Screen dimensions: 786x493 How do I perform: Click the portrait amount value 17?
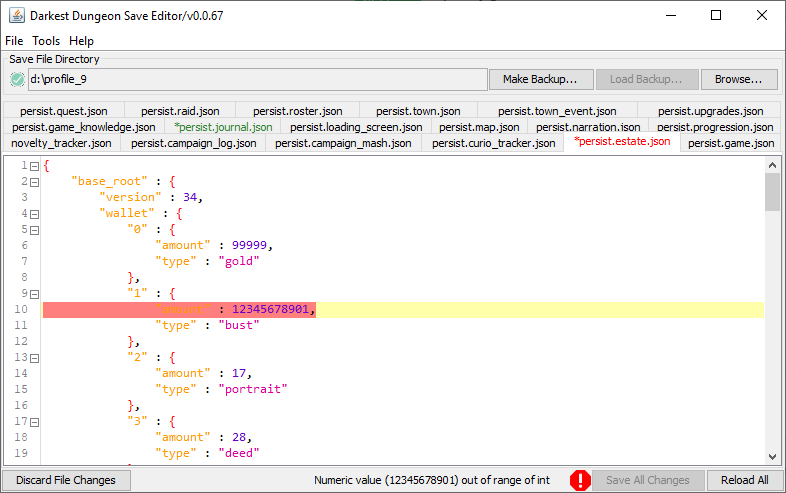pyautogui.click(x=239, y=373)
